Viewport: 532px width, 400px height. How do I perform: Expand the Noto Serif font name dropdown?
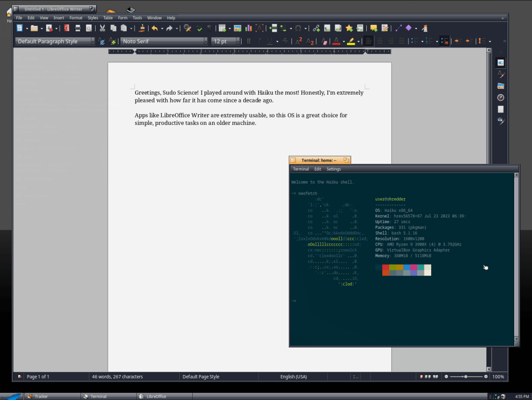click(x=206, y=41)
